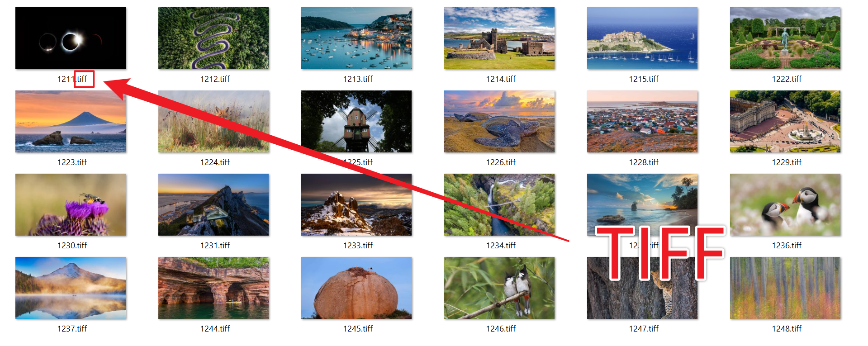The width and height of the screenshot is (868, 346).
Task: Open the formal garden statue image 1222.tiff
Action: coord(785,38)
